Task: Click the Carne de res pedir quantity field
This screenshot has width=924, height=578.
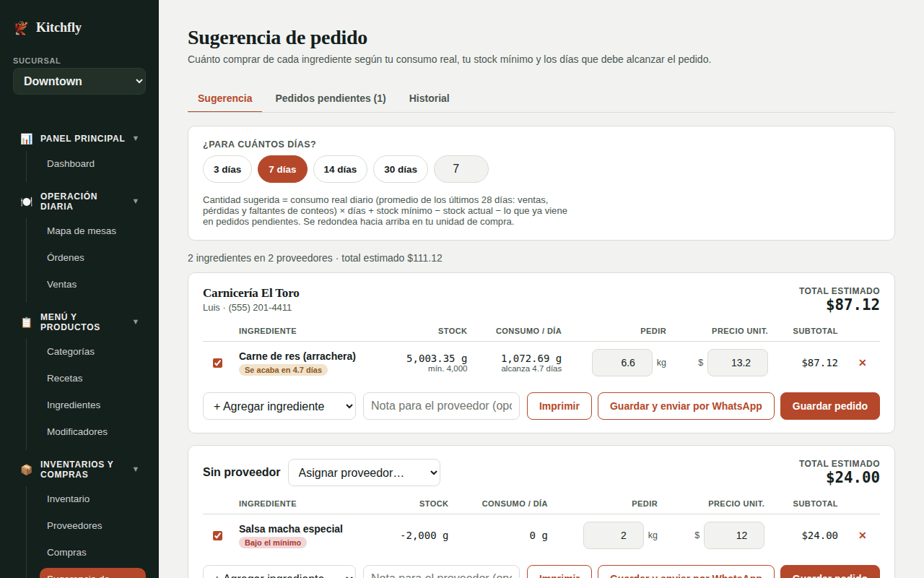Action: coord(622,363)
